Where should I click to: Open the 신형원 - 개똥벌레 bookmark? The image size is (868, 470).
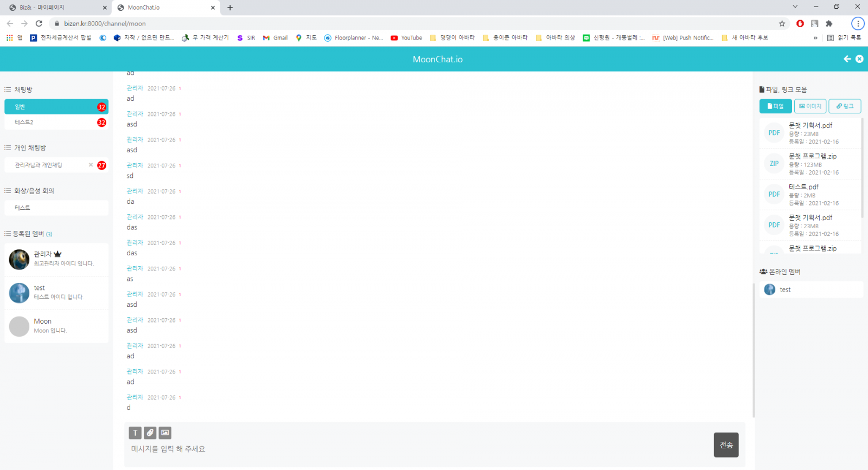tap(614, 38)
